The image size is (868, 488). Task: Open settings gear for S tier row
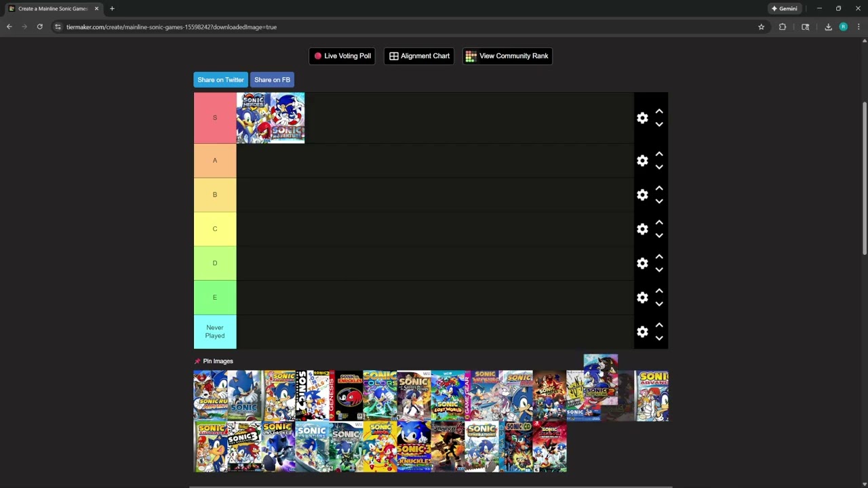pos(642,118)
